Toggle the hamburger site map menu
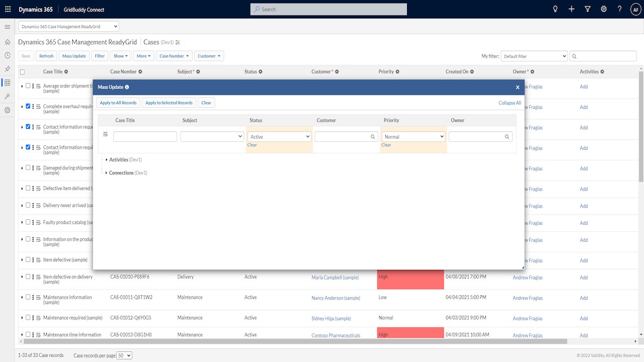 [8, 27]
